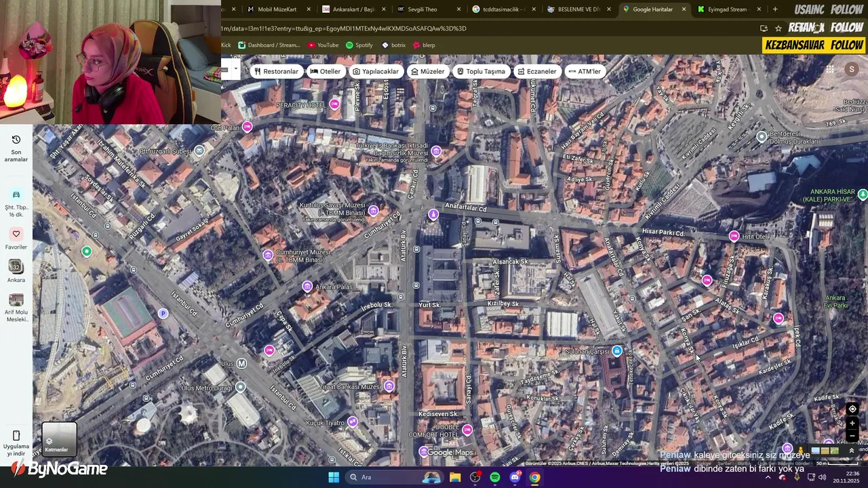Screen dimensions: 868x488
Task: Open Windows Start menu
Action: [x=333, y=477]
